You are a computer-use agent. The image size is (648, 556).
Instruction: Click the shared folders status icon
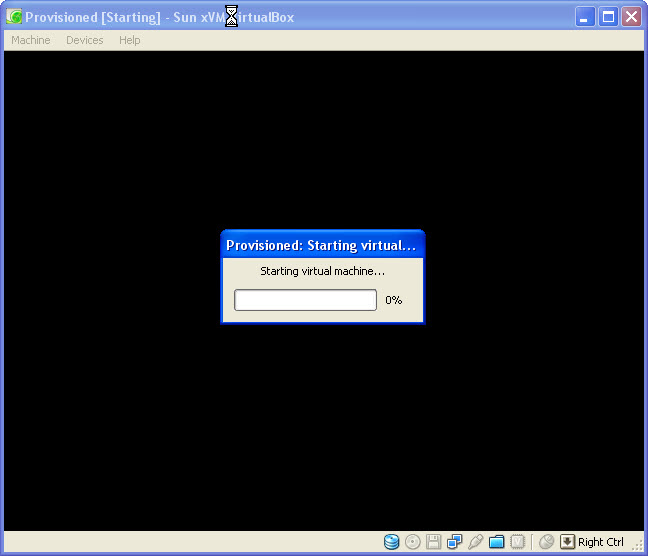click(496, 542)
